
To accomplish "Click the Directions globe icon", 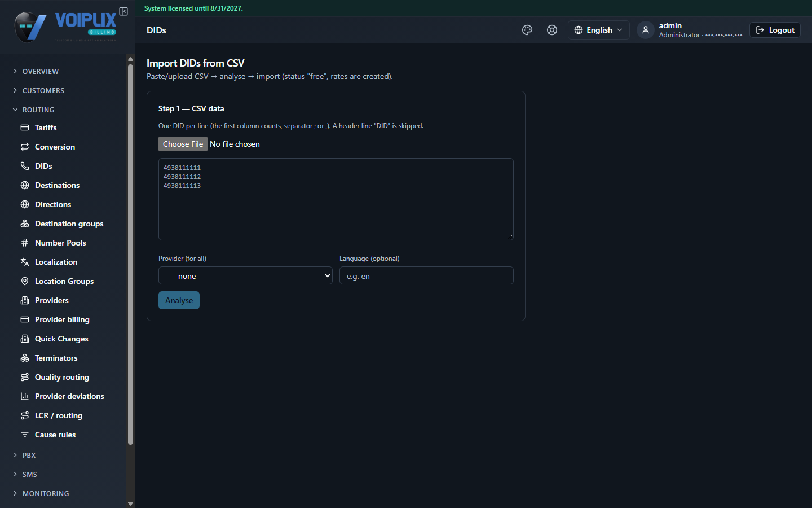I will pyautogui.click(x=25, y=204).
